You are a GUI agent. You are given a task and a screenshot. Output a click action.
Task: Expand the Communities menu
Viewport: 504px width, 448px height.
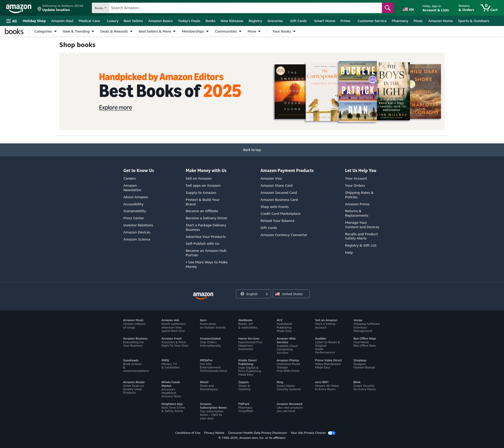228,32
